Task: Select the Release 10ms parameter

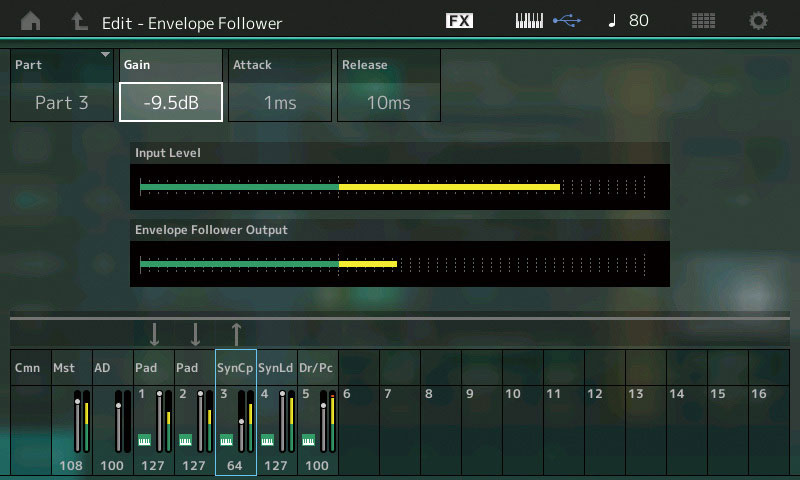Action: tap(388, 101)
